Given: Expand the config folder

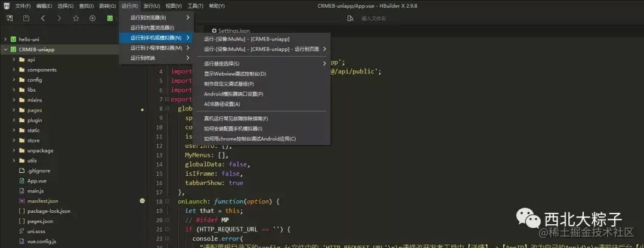Looking at the screenshot, I should [14, 80].
